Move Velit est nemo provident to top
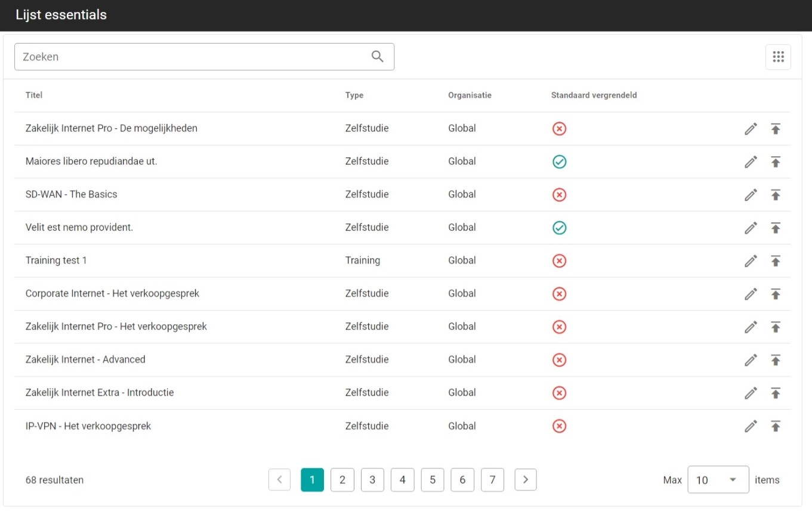 point(775,228)
